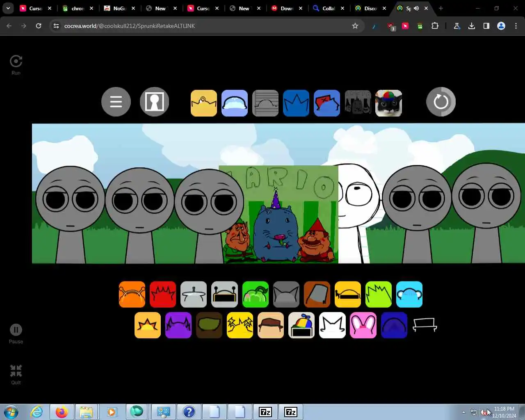
Task: Click the Mario party scene in the stage
Action: click(x=278, y=214)
